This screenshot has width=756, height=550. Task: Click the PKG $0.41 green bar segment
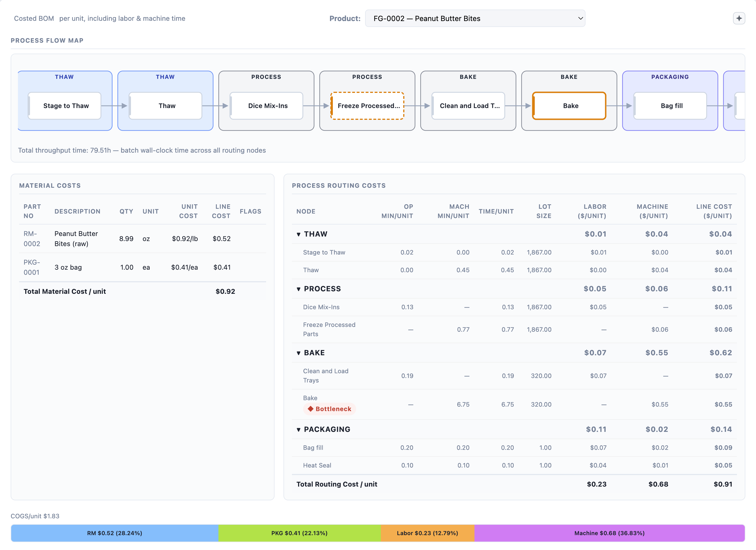(299, 533)
